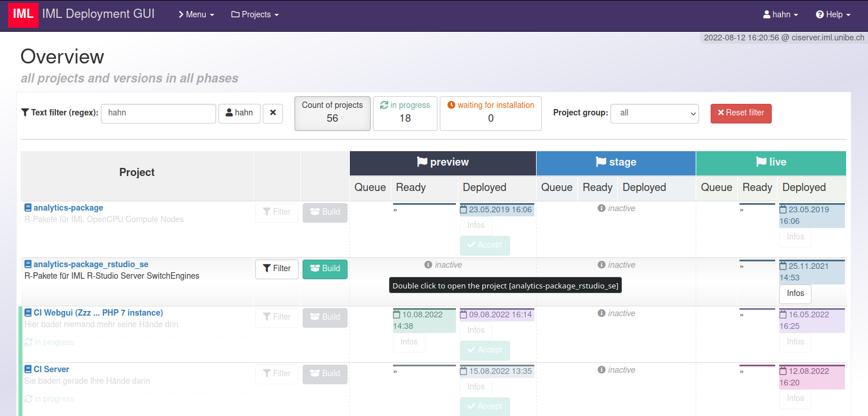
Task: Click Count of projects tile
Action: coord(333,113)
